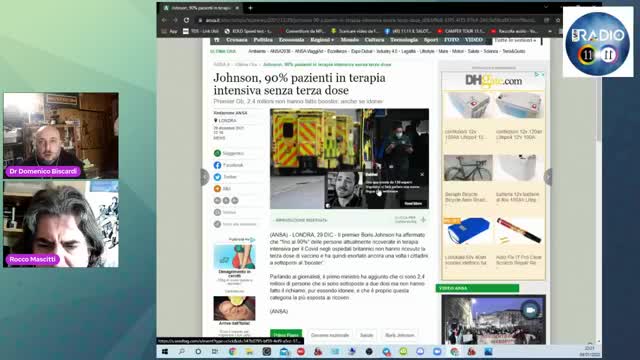Screen dimensions: 640x360
Task: Open the Cronaca section
Action: pos(237,40)
